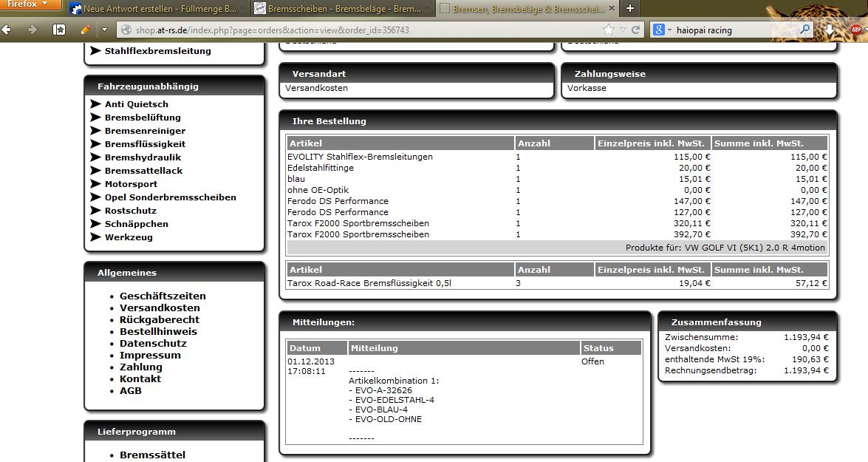868x462 pixels.
Task: Open the Bremsflüssigkeit category link
Action: [x=145, y=144]
